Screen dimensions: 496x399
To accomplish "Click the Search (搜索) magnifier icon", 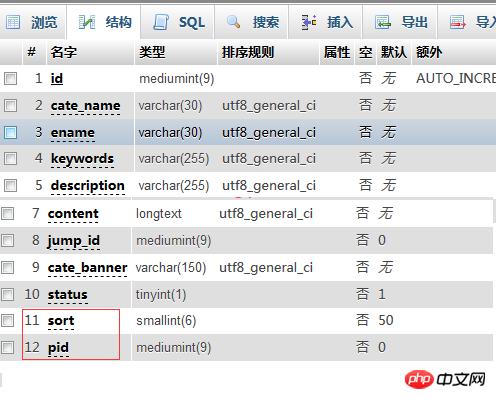I will pos(233,22).
